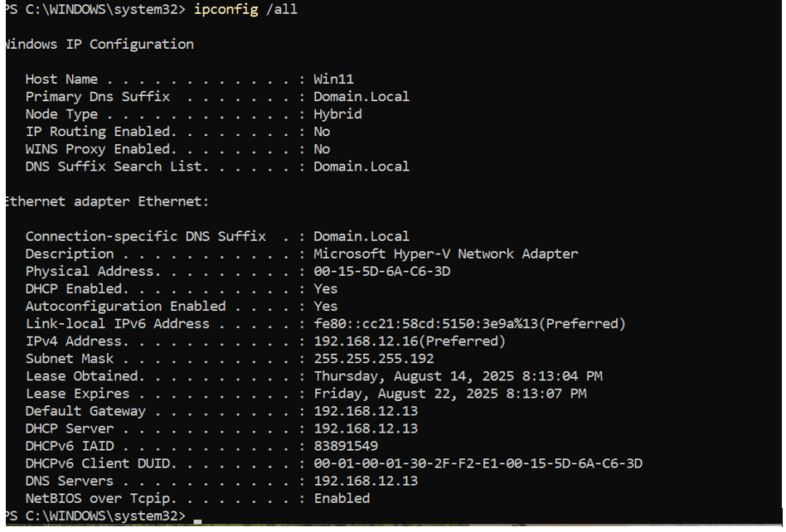The height and width of the screenshot is (532, 786).
Task: Click the Host Name value Win11
Action: coord(333,80)
